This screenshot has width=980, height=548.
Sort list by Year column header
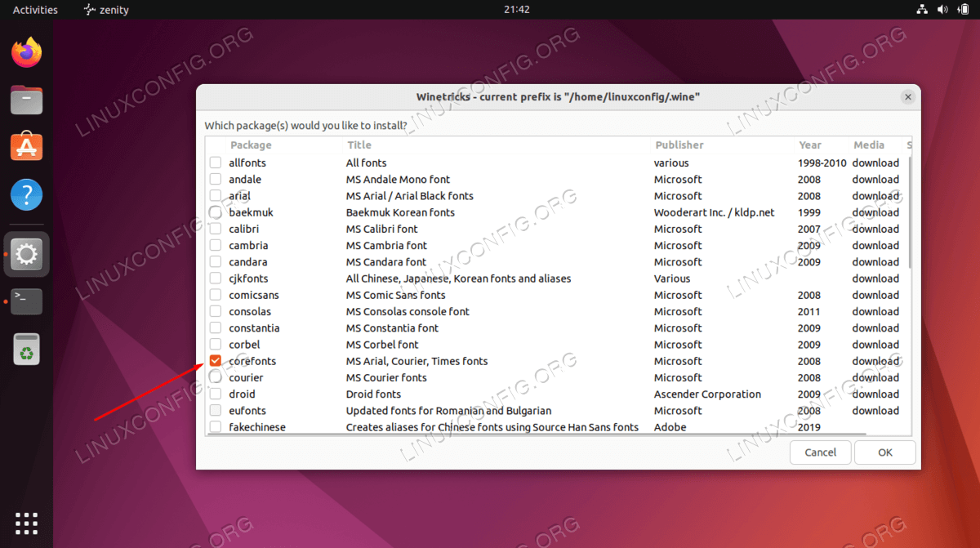click(x=810, y=145)
